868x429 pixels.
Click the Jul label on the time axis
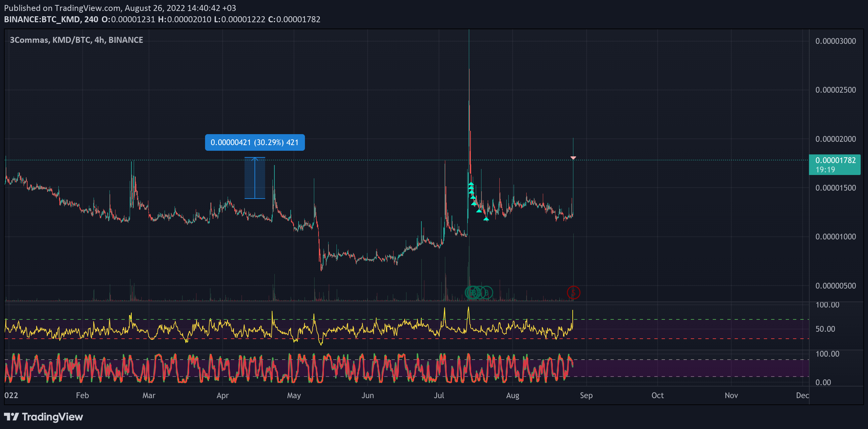[x=439, y=395]
